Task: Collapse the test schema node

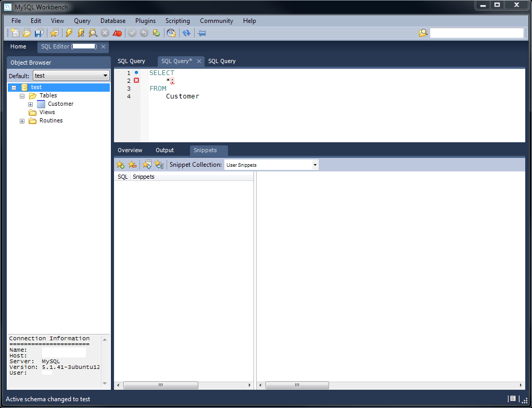Action: pyautogui.click(x=14, y=88)
